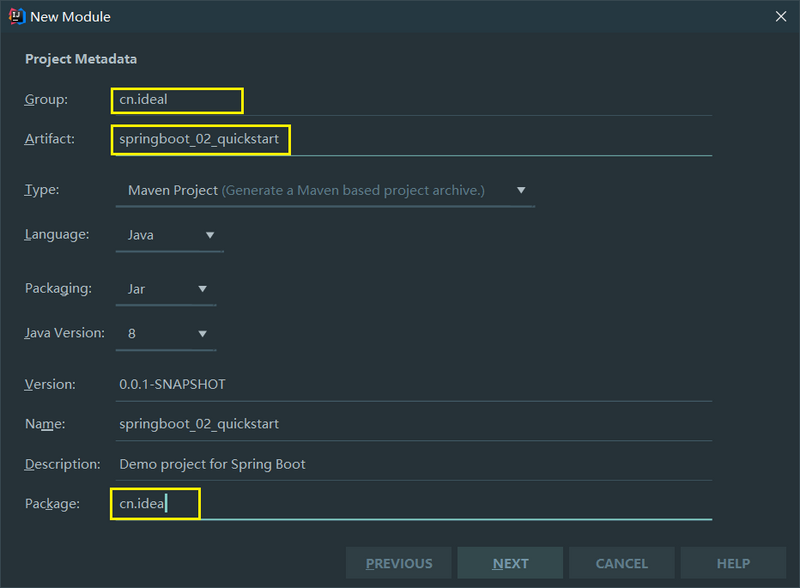
Task: Expand the Java Version dropdown
Action: 166,333
